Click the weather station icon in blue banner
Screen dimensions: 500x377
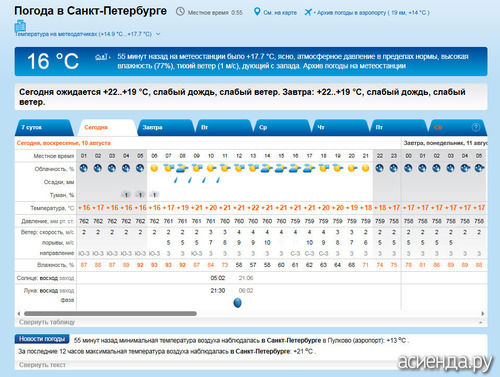(101, 57)
